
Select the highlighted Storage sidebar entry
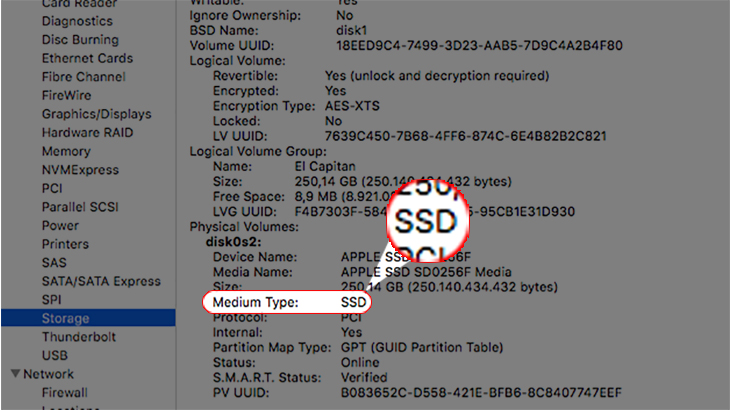[88, 318]
